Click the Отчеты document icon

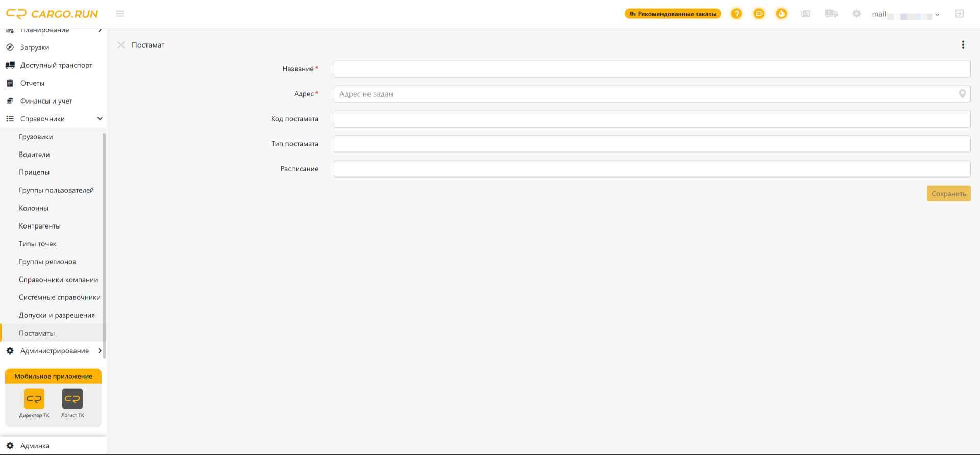coord(10,83)
